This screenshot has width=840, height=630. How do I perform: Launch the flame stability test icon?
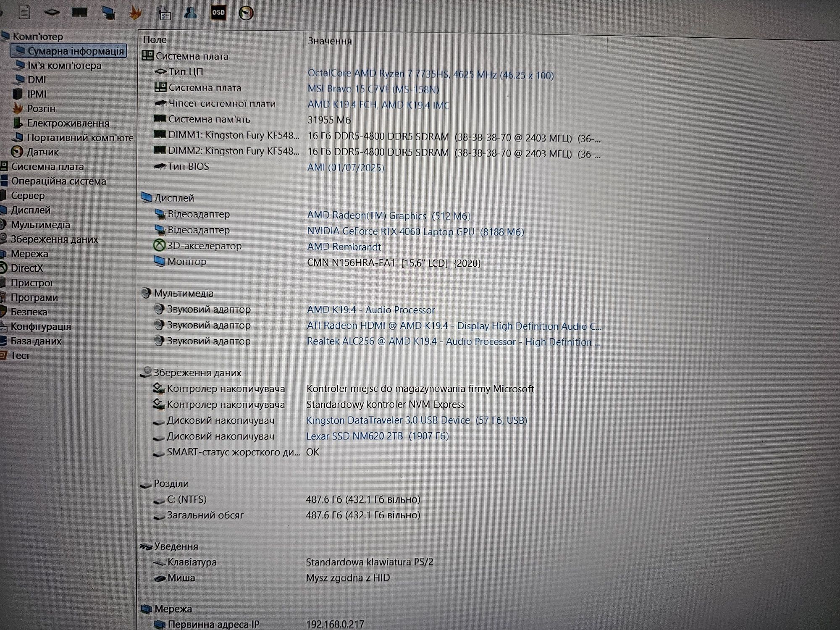135,13
